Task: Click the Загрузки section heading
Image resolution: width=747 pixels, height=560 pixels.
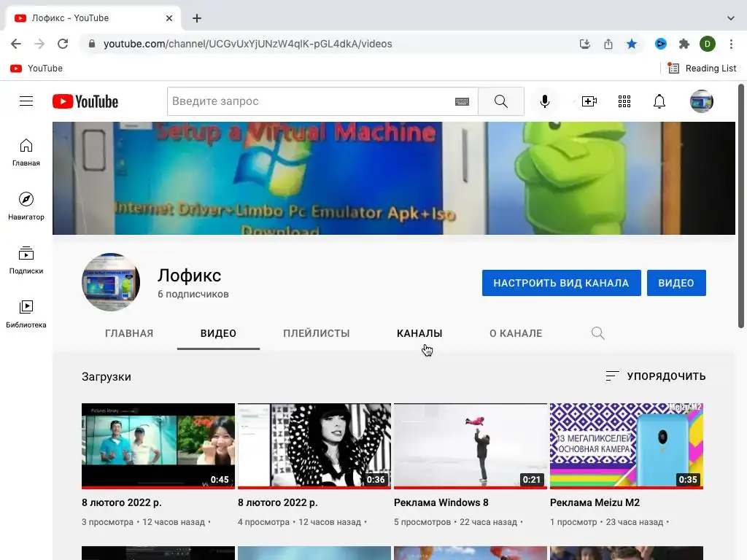Action: pos(107,377)
